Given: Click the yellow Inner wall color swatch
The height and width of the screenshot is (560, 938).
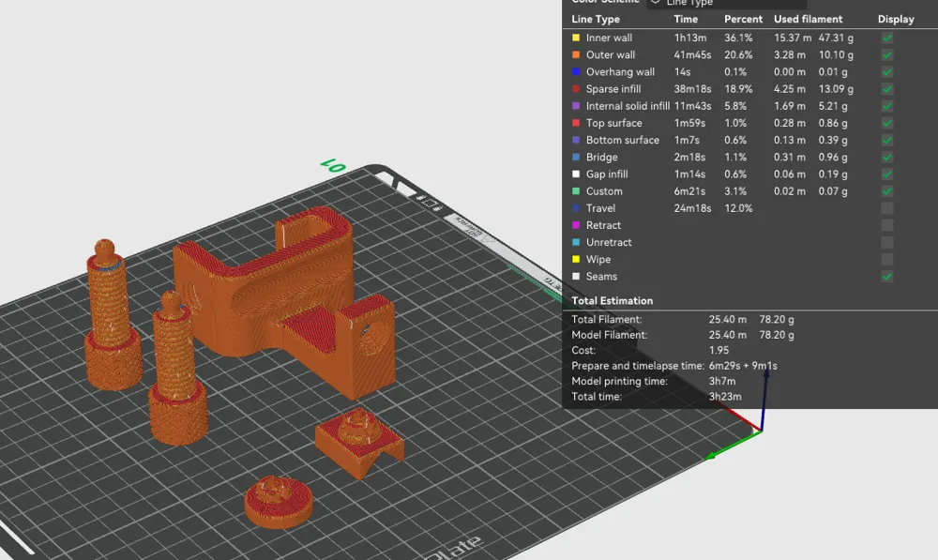Looking at the screenshot, I should pyautogui.click(x=576, y=38).
